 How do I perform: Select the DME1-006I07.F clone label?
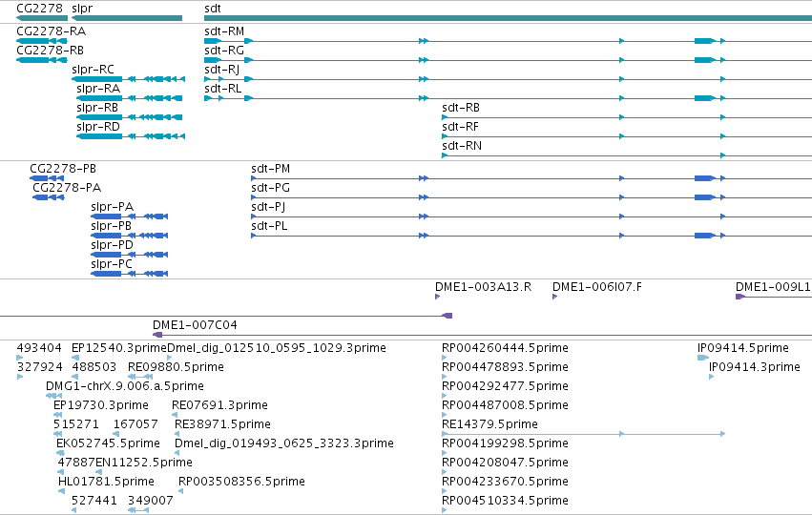point(597,287)
